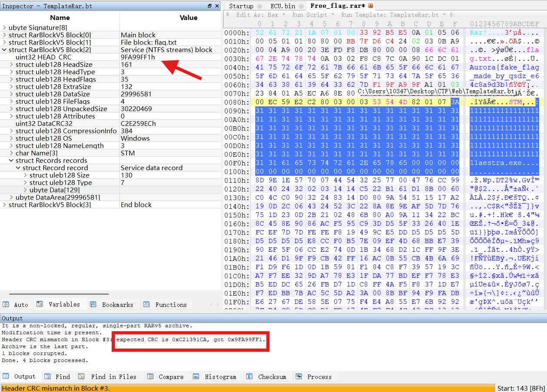Collapse struct RarBlockV5 Block[2] node
This screenshot has width=547, height=392.
(x=4, y=50)
